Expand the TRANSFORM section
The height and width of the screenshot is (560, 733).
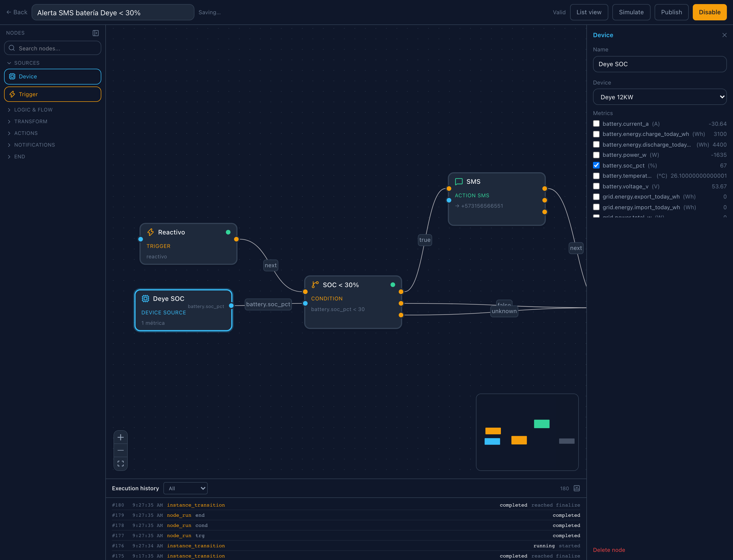27,121
